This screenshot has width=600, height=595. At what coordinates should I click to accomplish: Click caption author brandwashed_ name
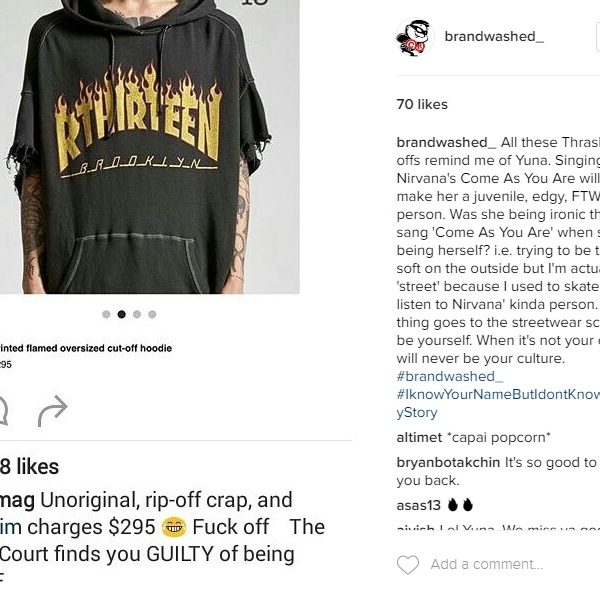coord(446,142)
